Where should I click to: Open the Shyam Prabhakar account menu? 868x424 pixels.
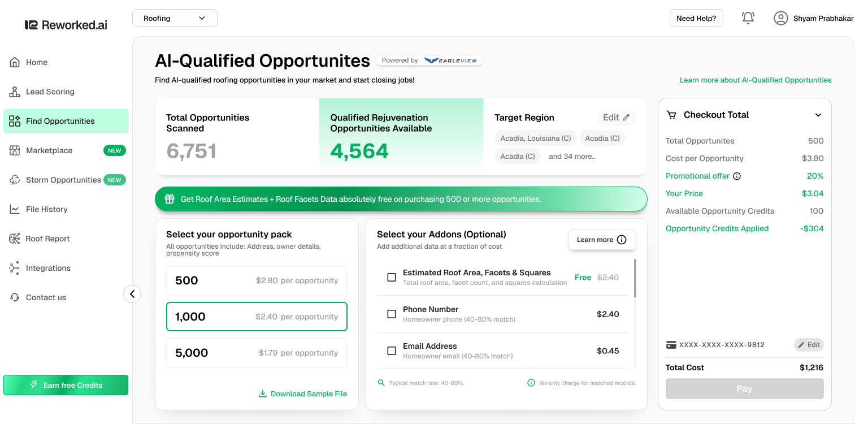(814, 18)
